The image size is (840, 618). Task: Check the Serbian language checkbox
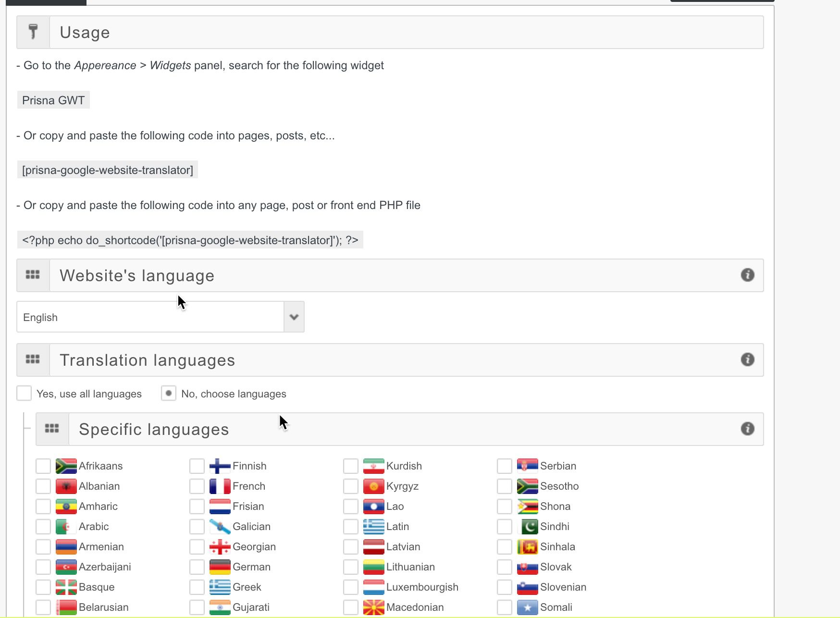504,466
